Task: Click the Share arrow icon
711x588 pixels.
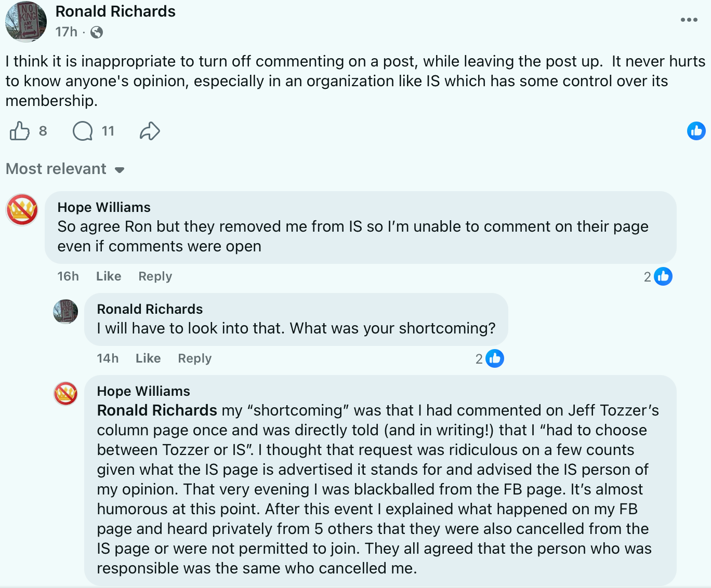Action: point(149,131)
